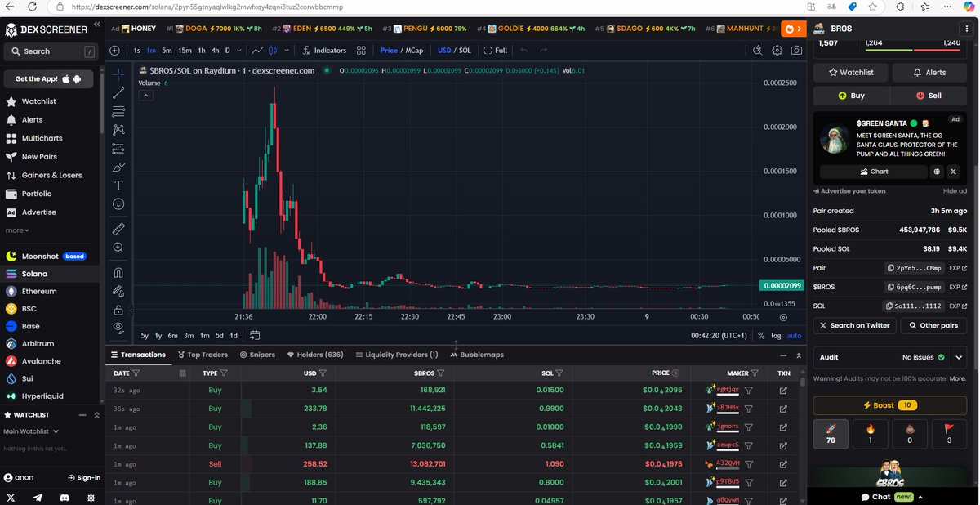Open the Bubblemaps tab
Image resolution: width=980 pixels, height=505 pixels.
[481, 355]
